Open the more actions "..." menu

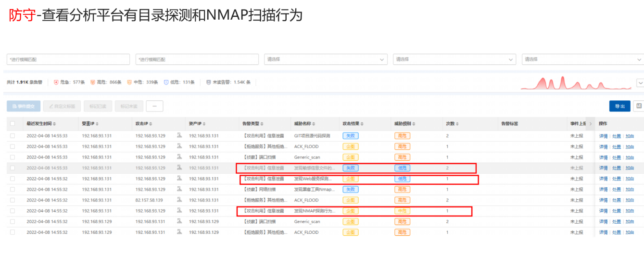154,106
